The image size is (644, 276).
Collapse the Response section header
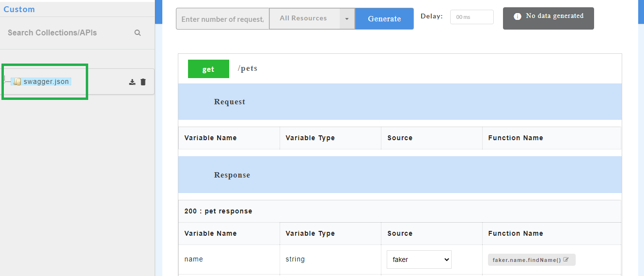(232, 175)
